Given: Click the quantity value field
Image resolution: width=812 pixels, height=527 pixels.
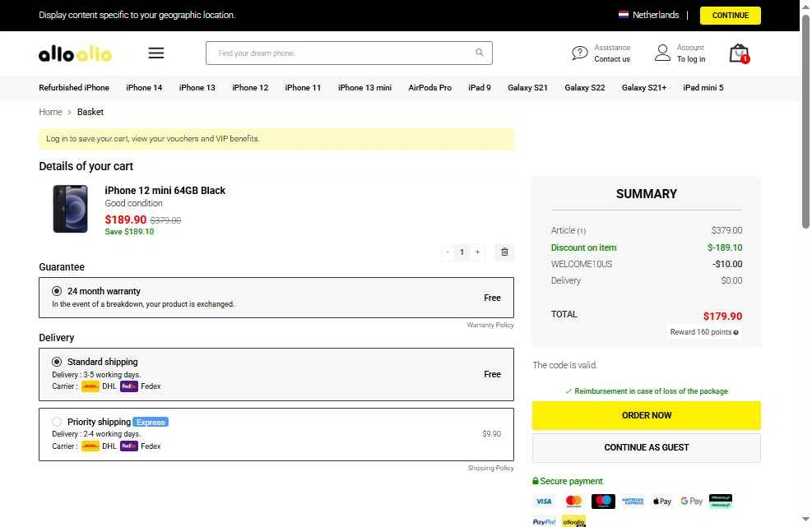Looking at the screenshot, I should (x=462, y=252).
